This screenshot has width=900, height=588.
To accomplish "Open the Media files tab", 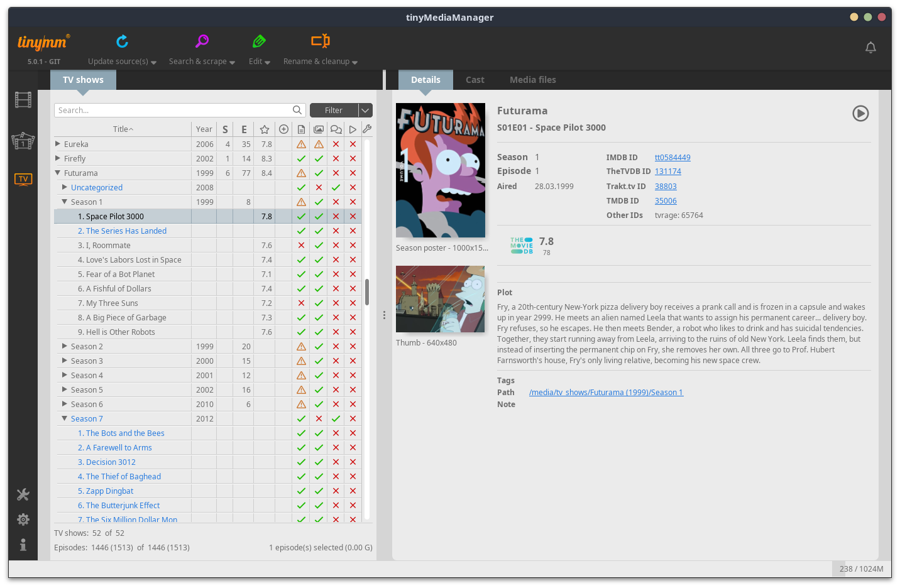I will (x=532, y=80).
